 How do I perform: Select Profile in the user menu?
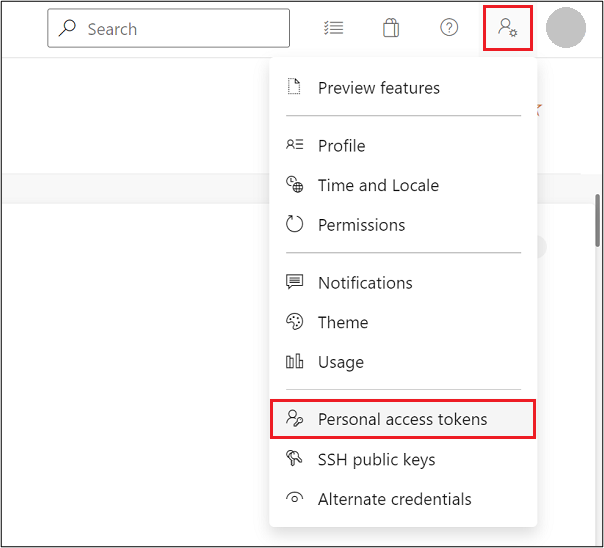coord(341,146)
